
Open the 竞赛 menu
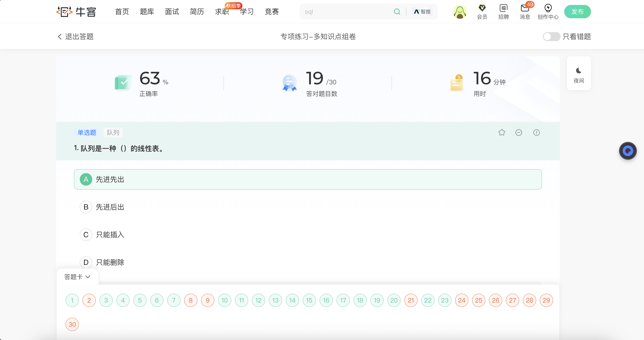pos(272,12)
